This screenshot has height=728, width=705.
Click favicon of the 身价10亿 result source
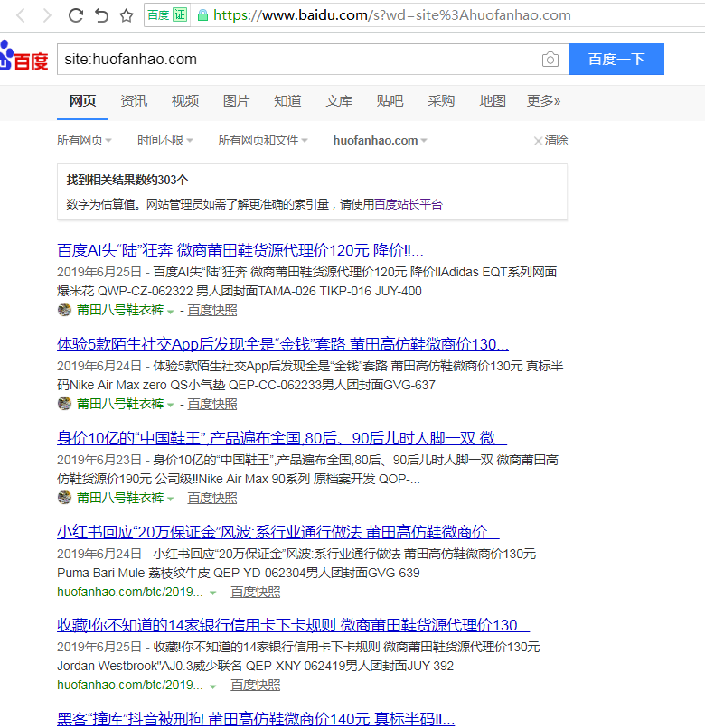point(64,498)
